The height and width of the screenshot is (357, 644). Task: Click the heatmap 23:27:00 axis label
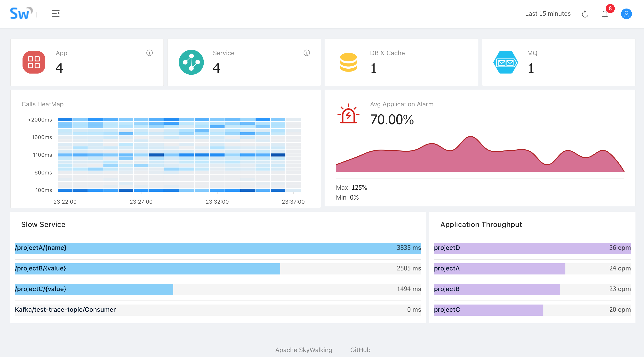click(x=141, y=202)
